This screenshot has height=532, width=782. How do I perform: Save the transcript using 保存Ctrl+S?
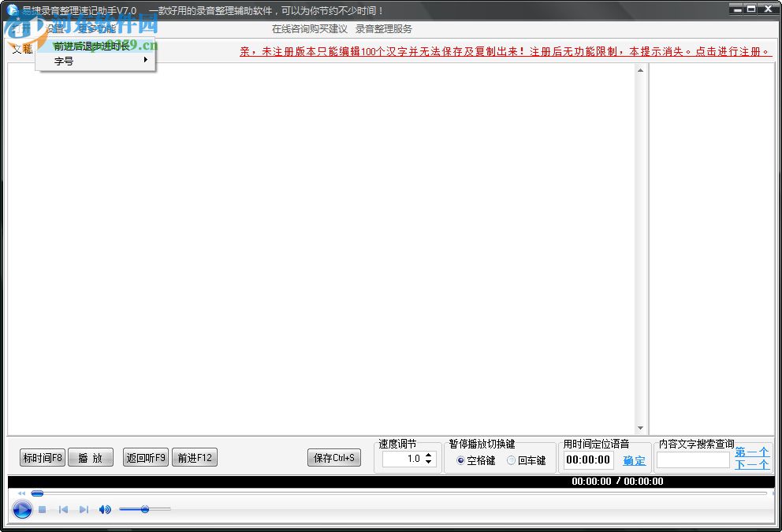333,457
